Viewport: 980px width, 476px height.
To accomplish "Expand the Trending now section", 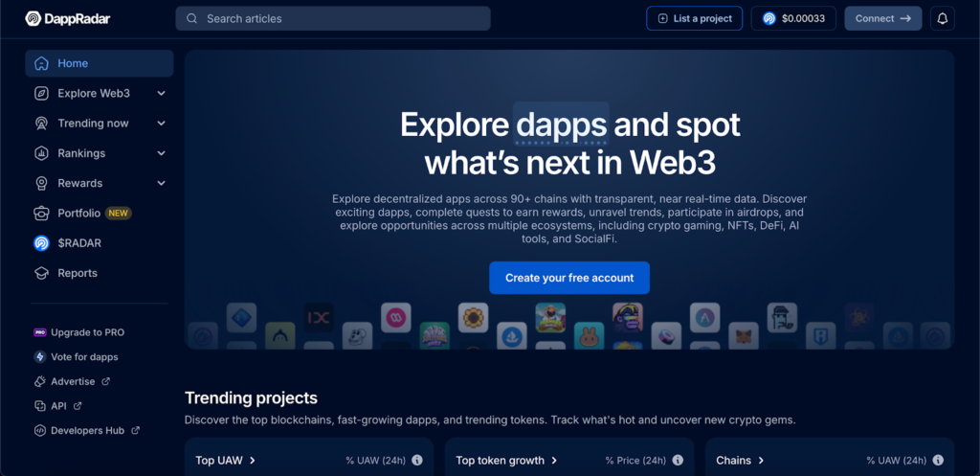I will [x=100, y=124].
